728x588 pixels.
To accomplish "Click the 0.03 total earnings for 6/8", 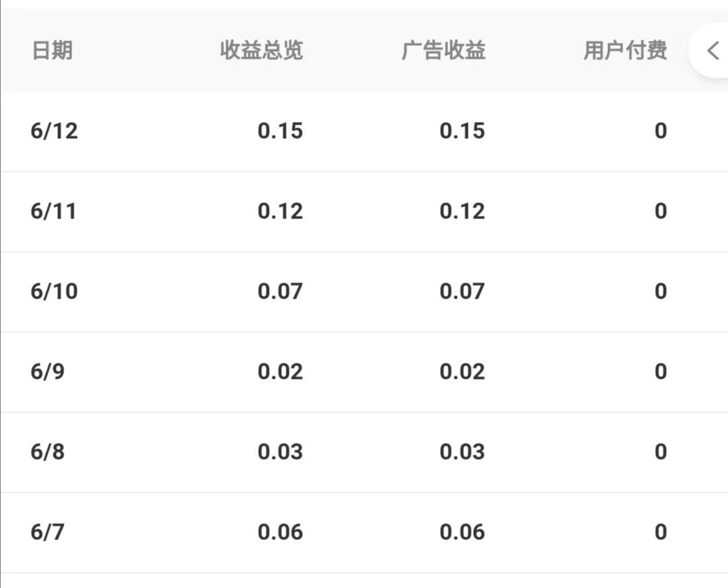I will point(281,452).
